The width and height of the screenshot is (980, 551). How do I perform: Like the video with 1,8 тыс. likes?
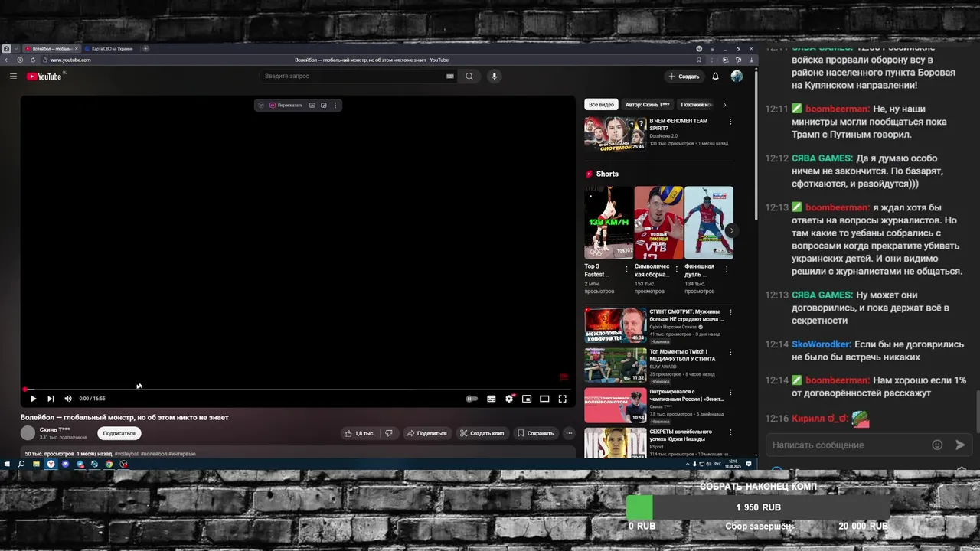(x=359, y=433)
